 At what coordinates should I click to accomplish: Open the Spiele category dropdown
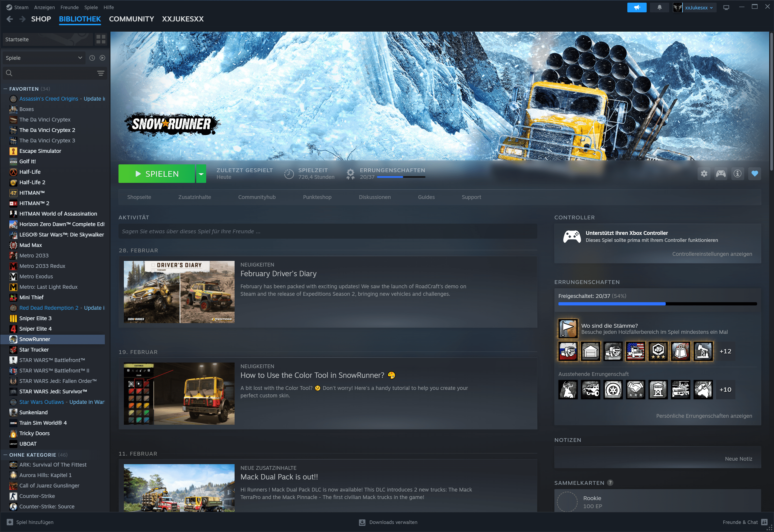coord(44,58)
